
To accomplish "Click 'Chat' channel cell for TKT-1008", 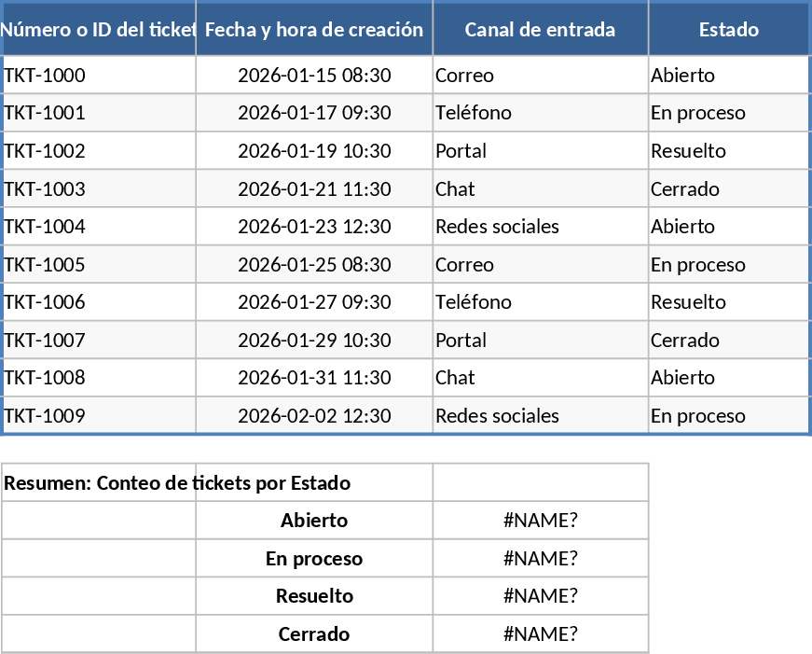I will (x=540, y=378).
